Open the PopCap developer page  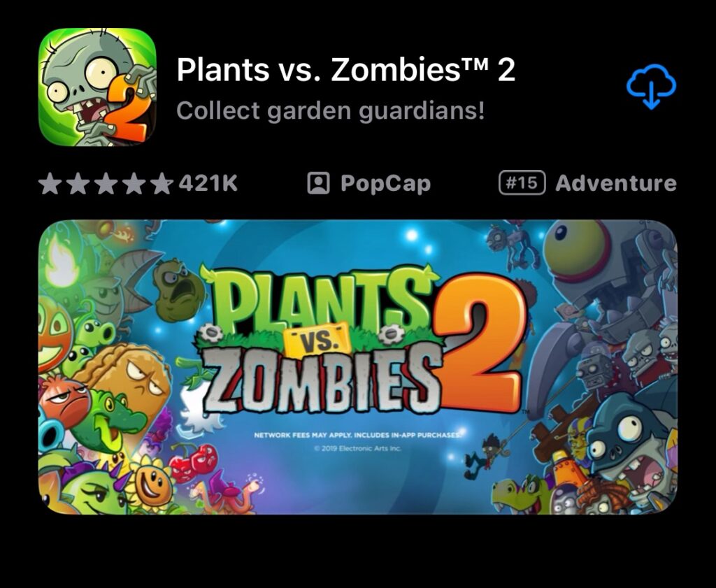385,183
